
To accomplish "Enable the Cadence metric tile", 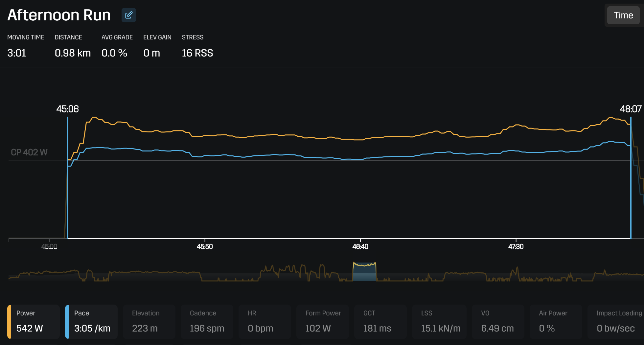I will pos(207,321).
